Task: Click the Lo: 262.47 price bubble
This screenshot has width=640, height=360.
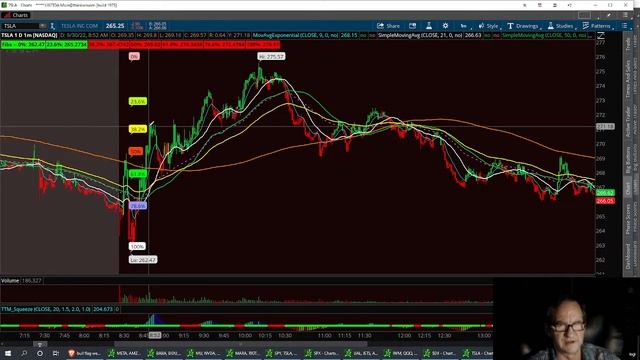Action: click(143, 260)
